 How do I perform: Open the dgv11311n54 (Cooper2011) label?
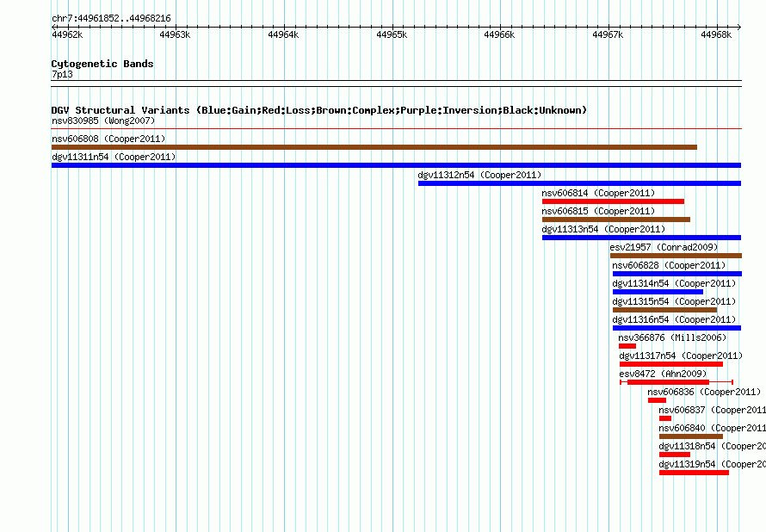[114, 157]
